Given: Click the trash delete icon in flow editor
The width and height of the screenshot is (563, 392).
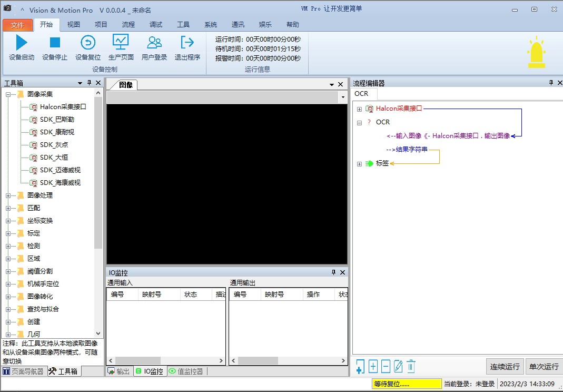Looking at the screenshot, I should tap(411, 367).
